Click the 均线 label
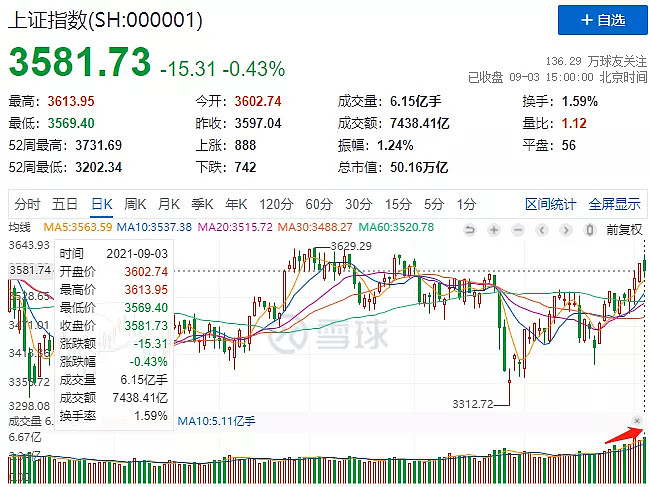Viewport: 650px width, 487px height. (19, 227)
